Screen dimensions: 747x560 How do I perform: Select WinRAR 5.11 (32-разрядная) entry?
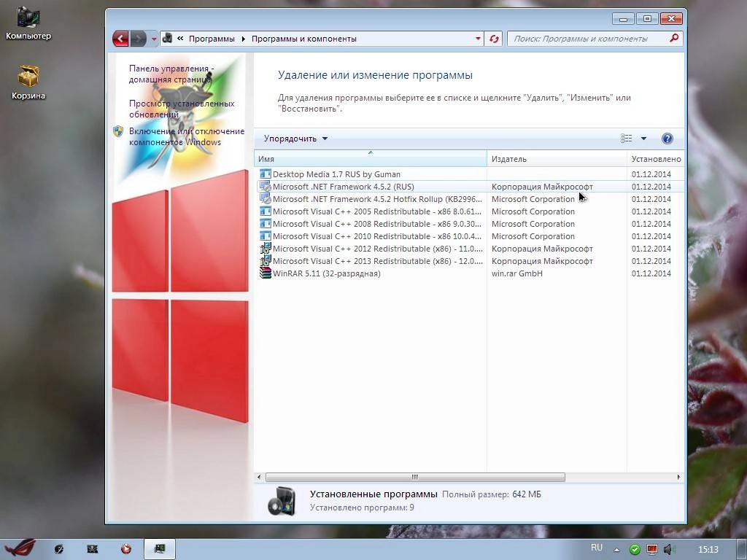point(326,273)
